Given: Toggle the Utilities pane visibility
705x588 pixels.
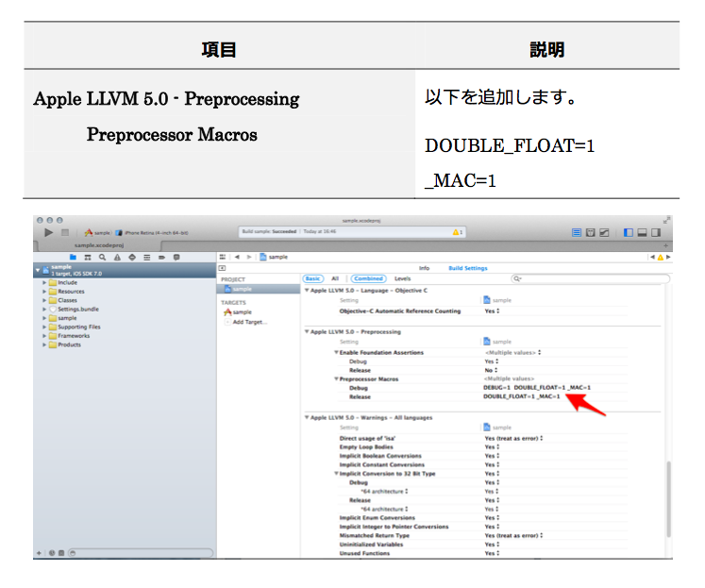Looking at the screenshot, I should pyautogui.click(x=656, y=232).
